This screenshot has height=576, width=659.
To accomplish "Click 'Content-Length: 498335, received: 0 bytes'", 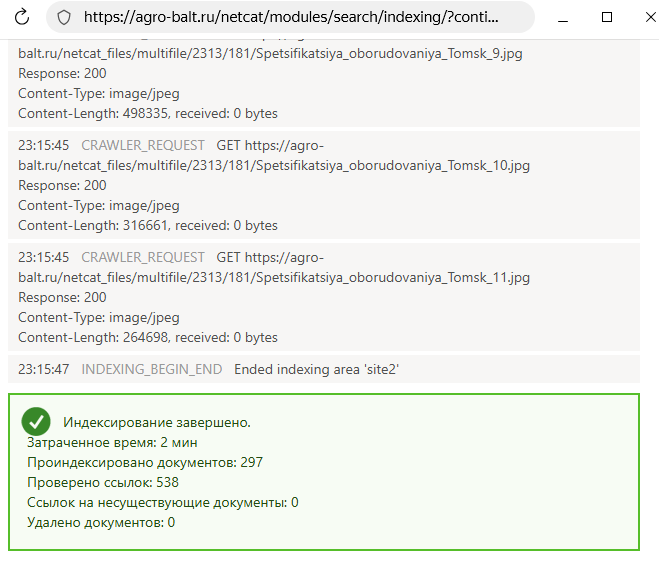I will [x=148, y=113].
